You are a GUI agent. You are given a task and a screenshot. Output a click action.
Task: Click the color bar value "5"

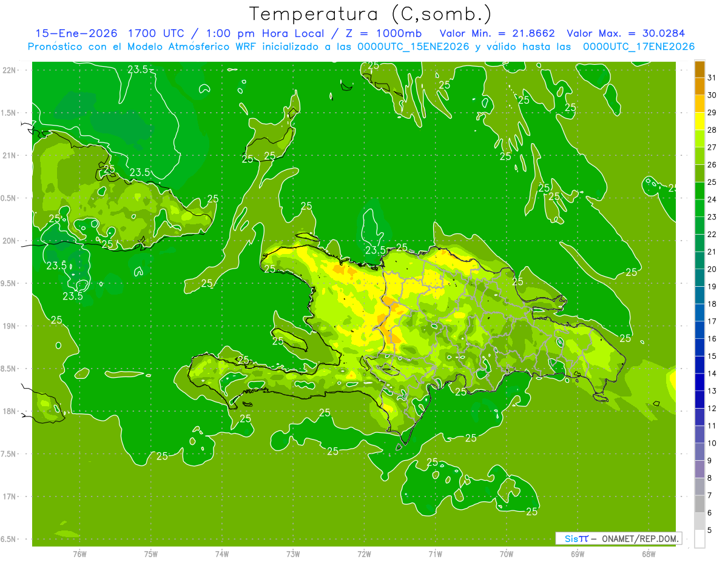(x=710, y=530)
